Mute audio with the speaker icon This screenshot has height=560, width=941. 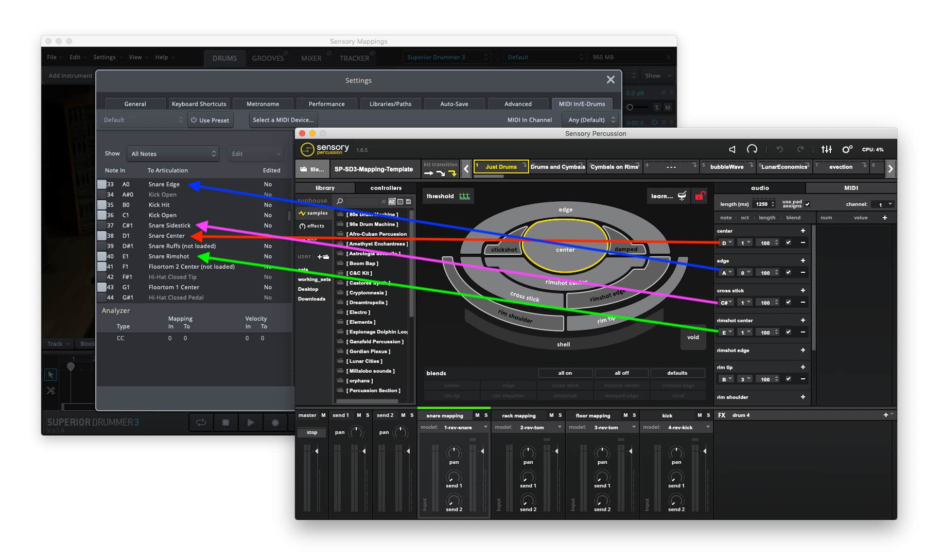pyautogui.click(x=733, y=149)
